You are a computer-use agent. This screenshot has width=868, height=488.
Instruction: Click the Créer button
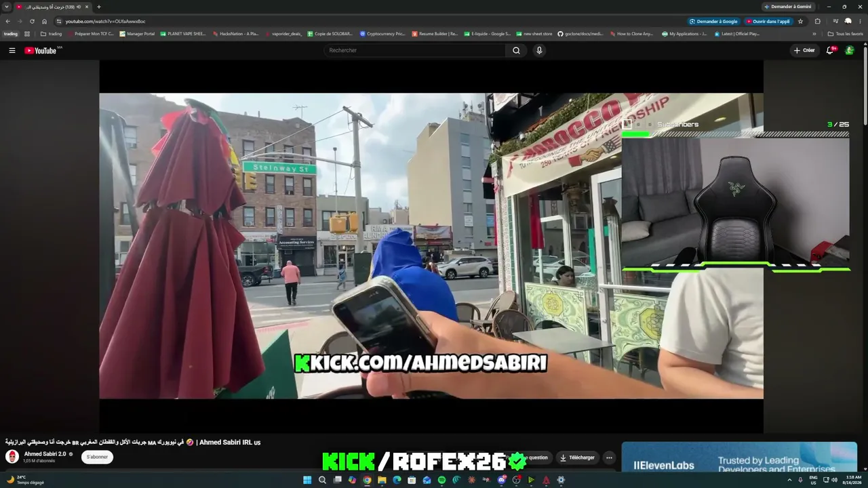point(804,50)
